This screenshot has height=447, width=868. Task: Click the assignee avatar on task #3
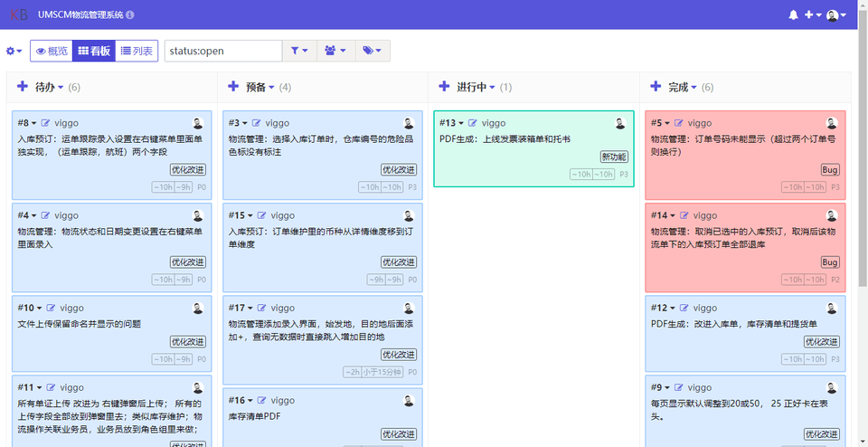click(409, 124)
